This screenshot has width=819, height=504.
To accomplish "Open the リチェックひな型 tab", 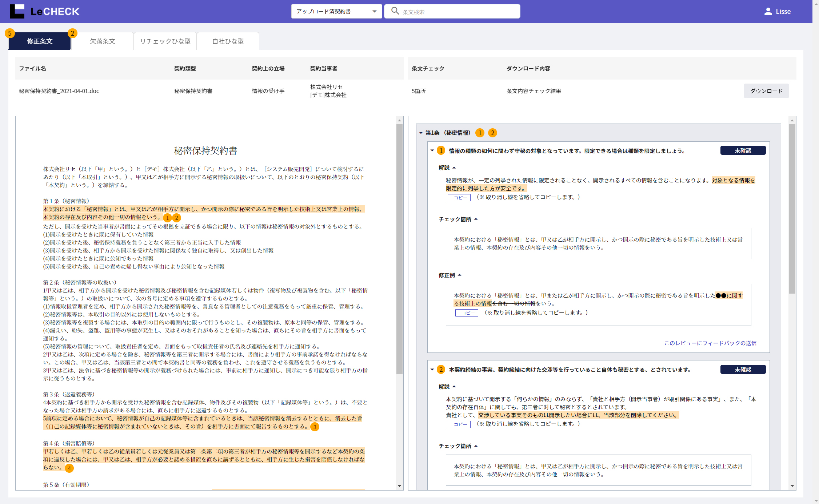I will 165,41.
